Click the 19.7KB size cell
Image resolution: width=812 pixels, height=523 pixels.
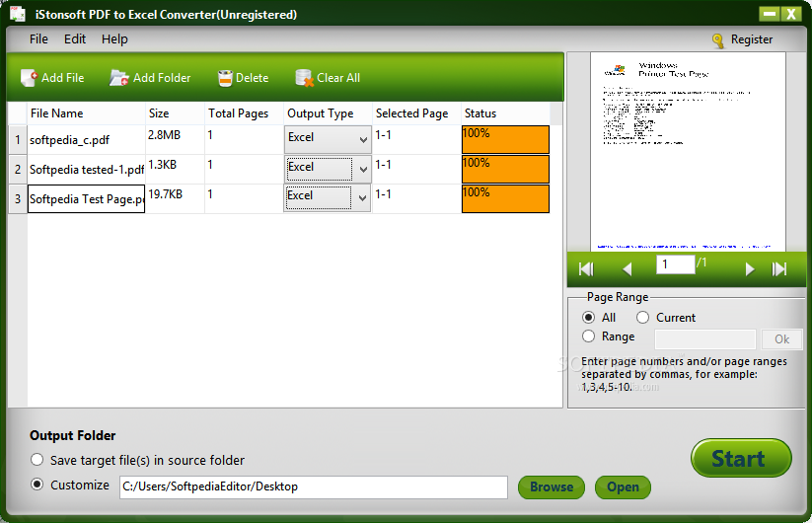click(x=175, y=199)
